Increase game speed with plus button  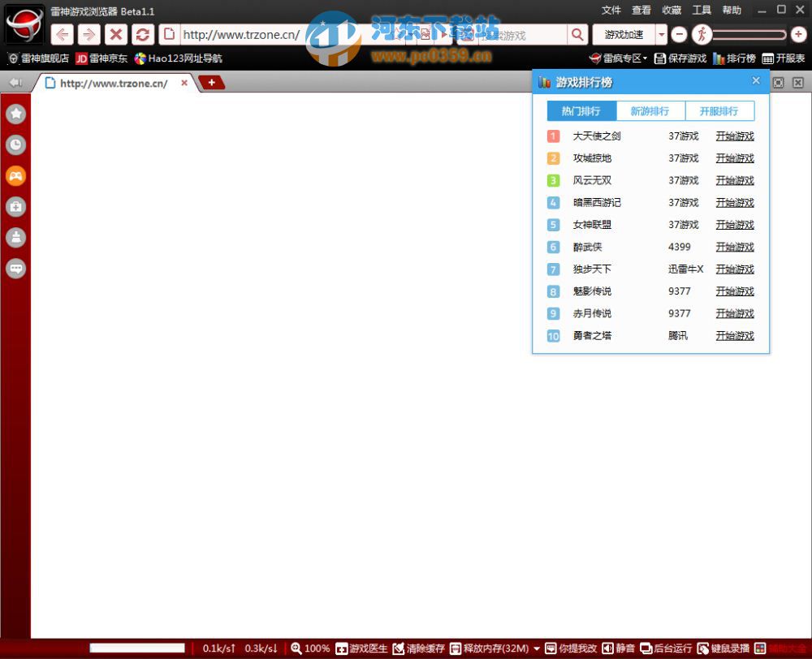coord(798,35)
